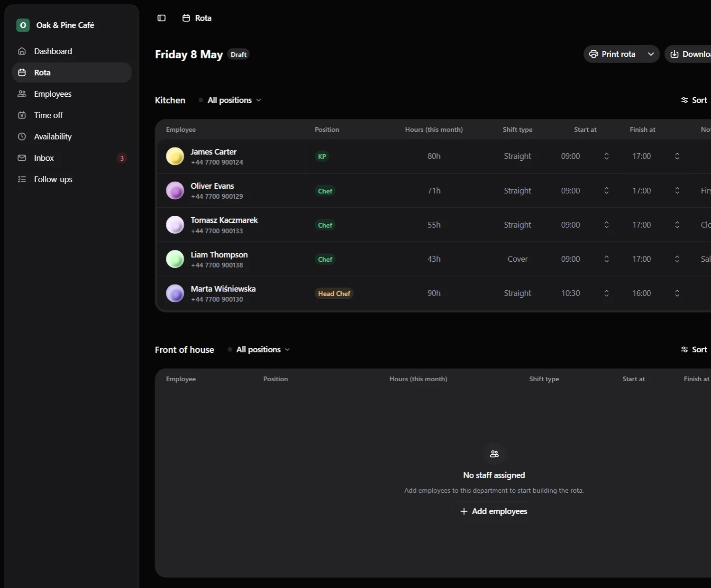Click Tomasz Kaczmarek's name
The image size is (711, 588).
tap(224, 220)
